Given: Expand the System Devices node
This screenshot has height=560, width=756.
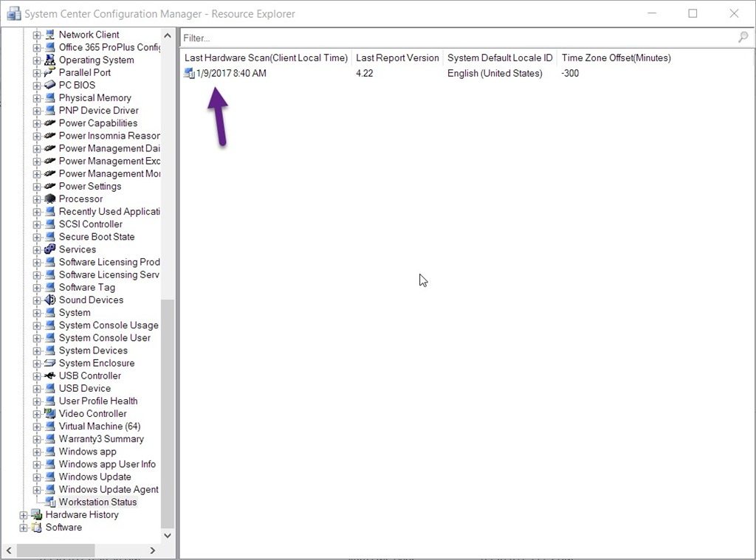Looking at the screenshot, I should [x=37, y=350].
